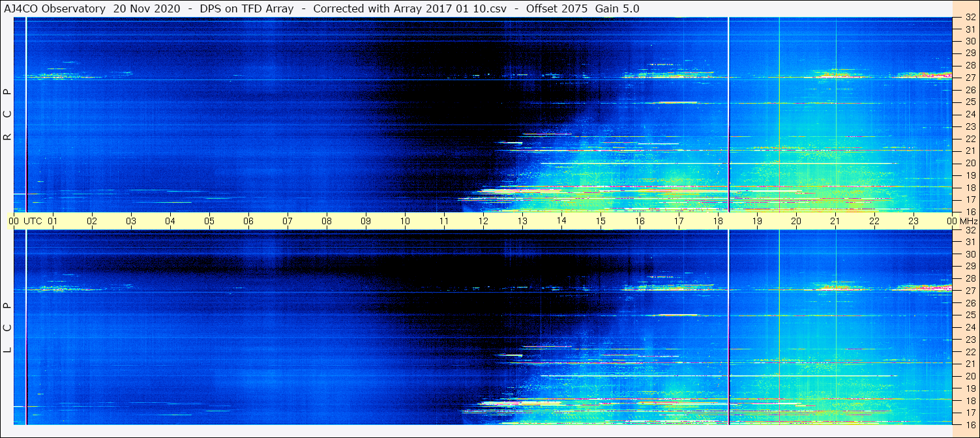Select hour tick "01" on the UTC axis
The width and height of the screenshot is (980, 438).
tap(53, 220)
